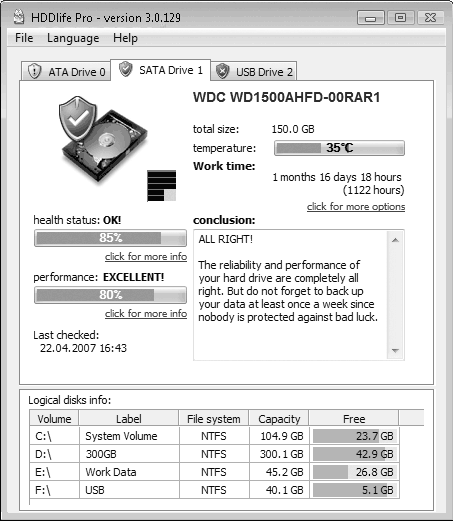Open the File menu
Viewport: 453px width, 521px height.
(x=24, y=38)
